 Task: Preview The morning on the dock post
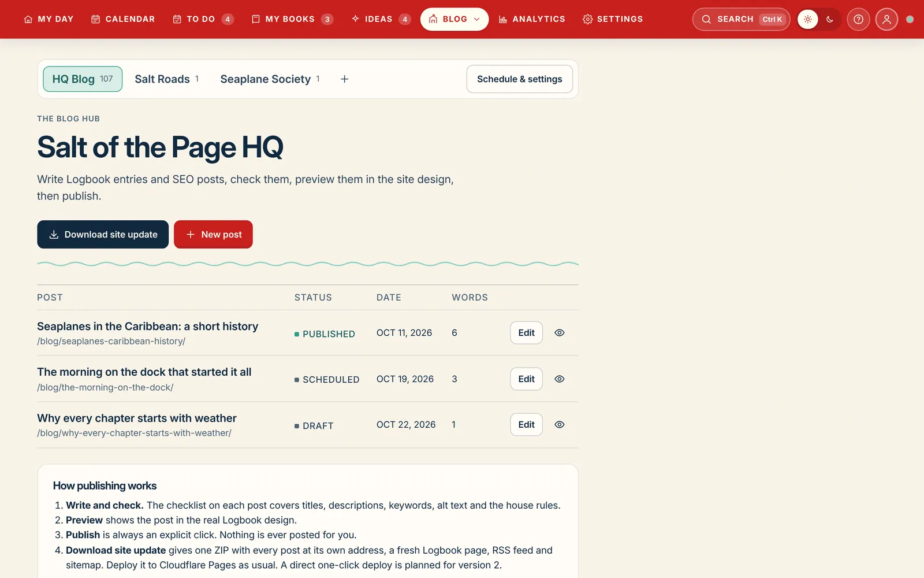(x=560, y=379)
